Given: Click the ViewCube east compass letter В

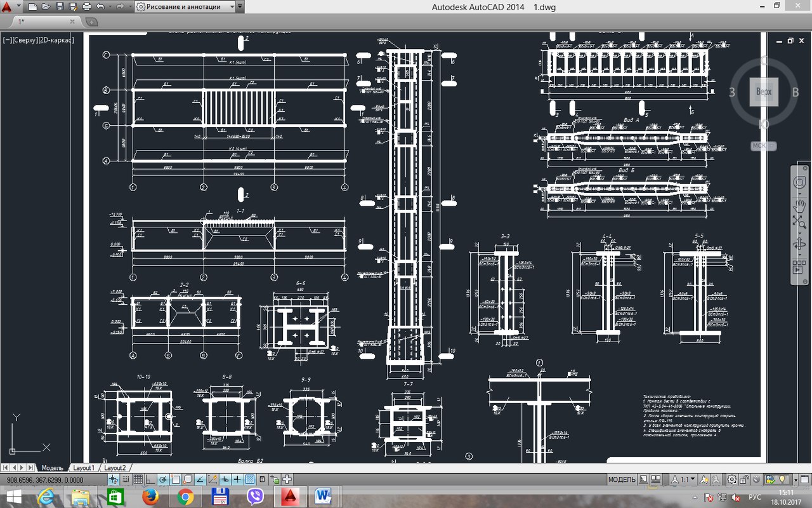Looking at the screenshot, I should 796,92.
